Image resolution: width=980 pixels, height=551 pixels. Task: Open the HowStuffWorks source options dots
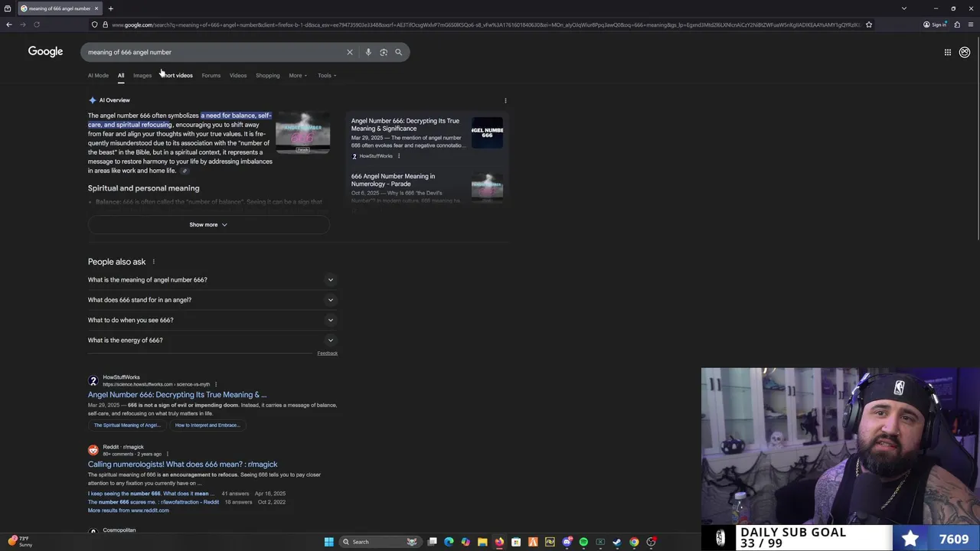(x=398, y=156)
